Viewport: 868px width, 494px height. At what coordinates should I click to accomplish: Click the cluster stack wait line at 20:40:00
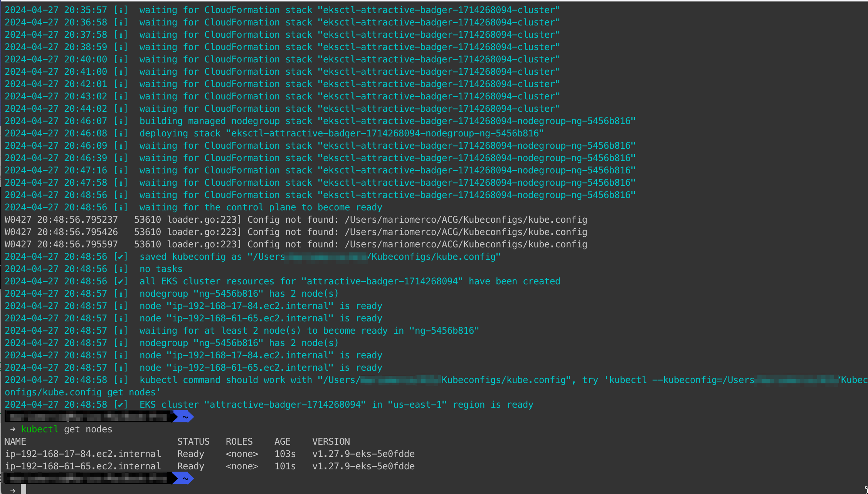[x=283, y=59]
